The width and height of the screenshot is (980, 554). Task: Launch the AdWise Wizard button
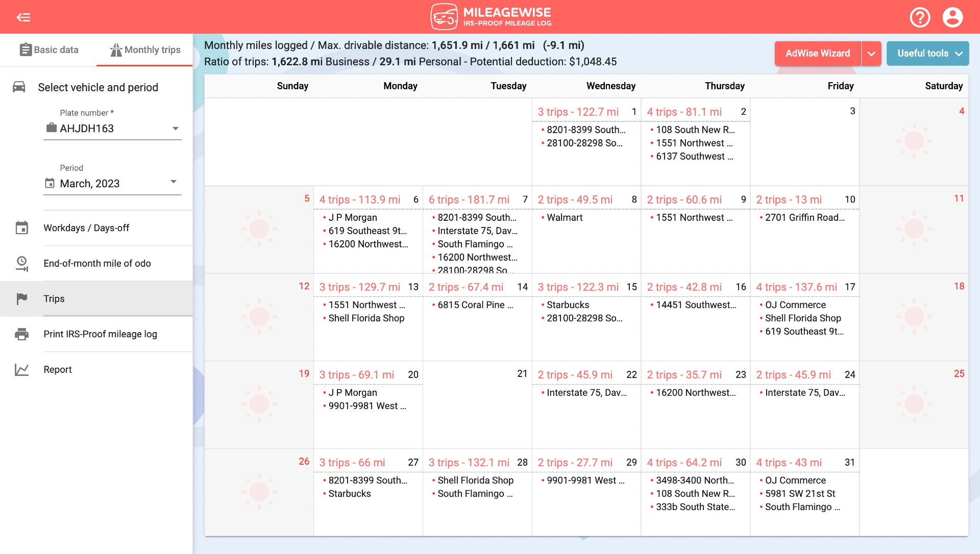pyautogui.click(x=818, y=54)
